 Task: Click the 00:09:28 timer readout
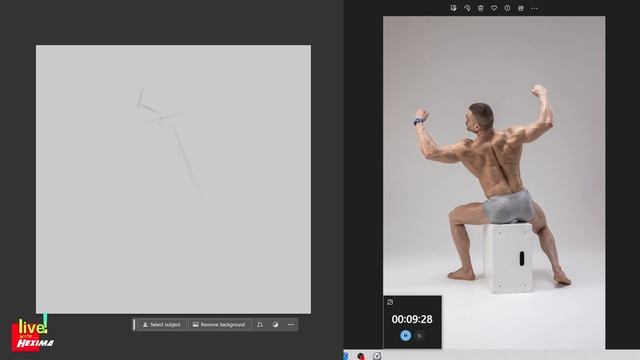coord(412,319)
